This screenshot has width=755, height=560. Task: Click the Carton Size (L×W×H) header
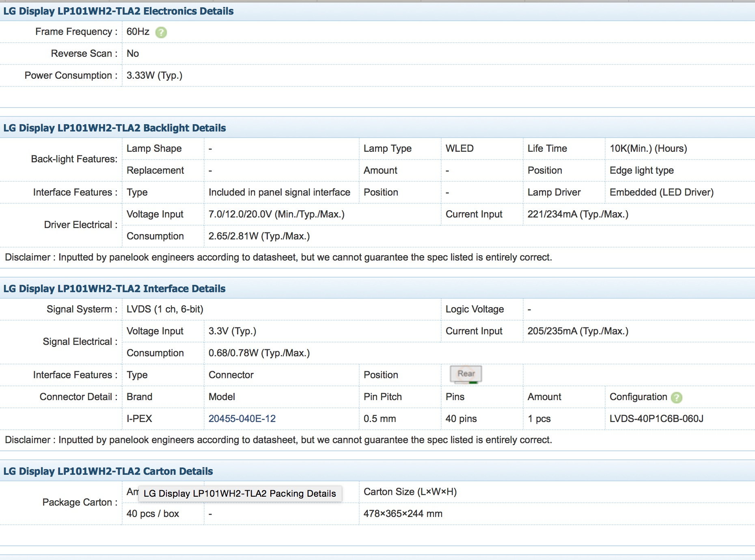click(410, 492)
